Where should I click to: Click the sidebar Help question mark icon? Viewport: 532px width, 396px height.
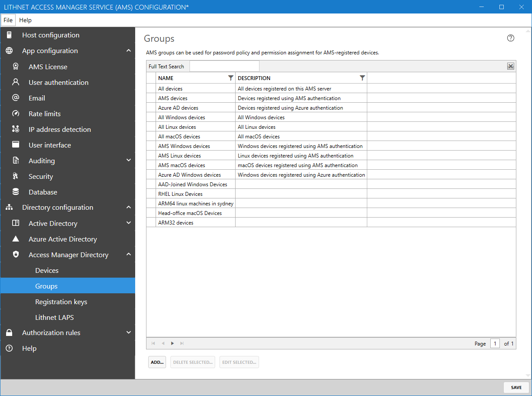point(9,349)
